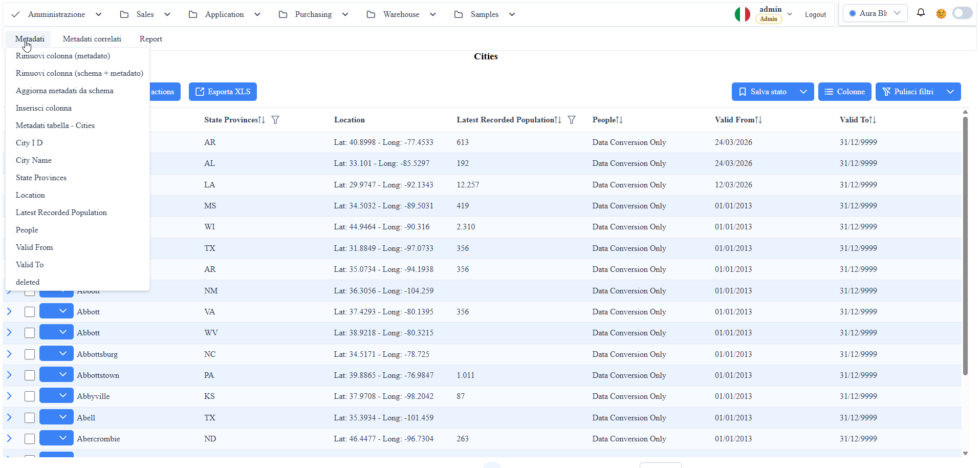Open the Samples folder menu

click(x=485, y=14)
